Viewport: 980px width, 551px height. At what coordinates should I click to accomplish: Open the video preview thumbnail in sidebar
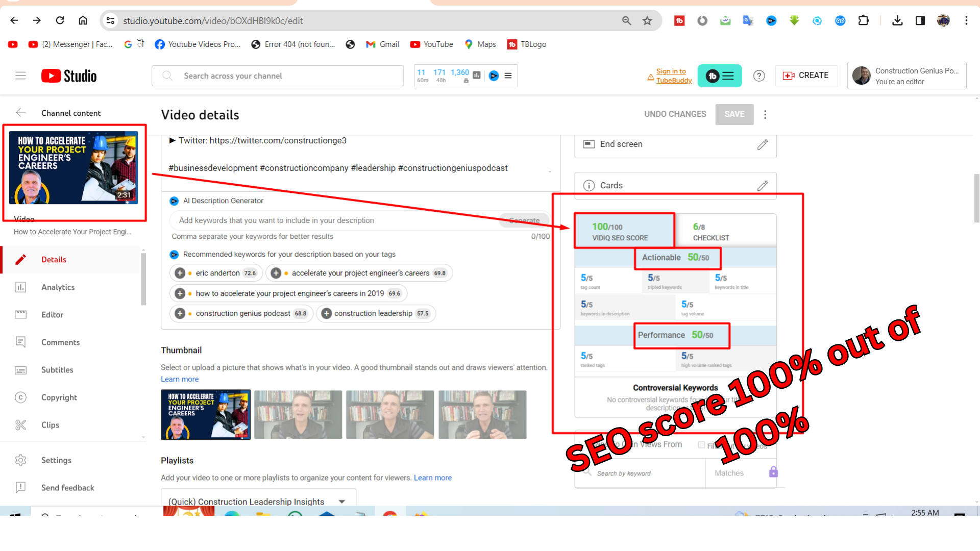click(x=73, y=167)
